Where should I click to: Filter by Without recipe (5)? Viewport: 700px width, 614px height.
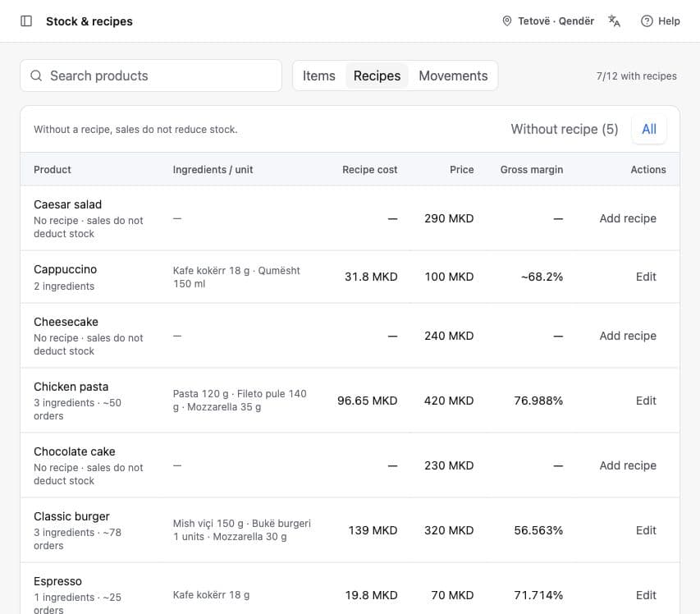(565, 129)
